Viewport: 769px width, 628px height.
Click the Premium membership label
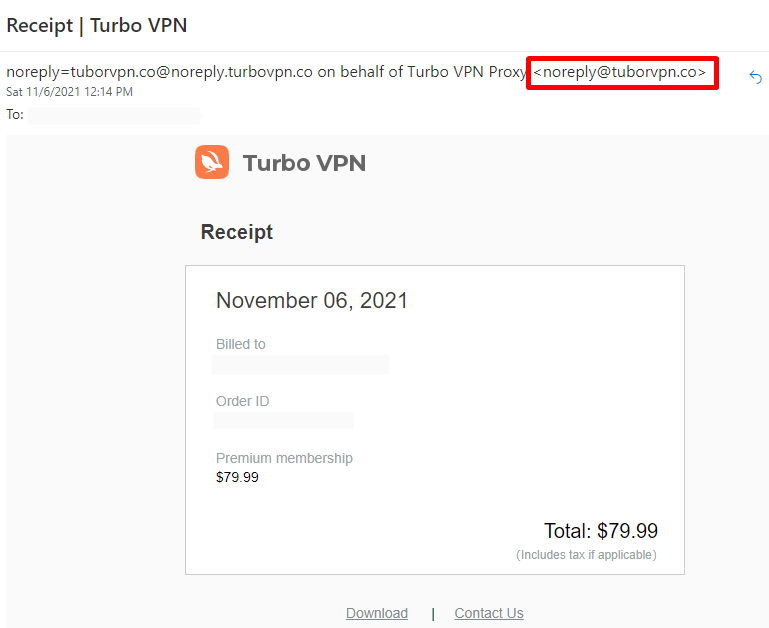(284, 458)
